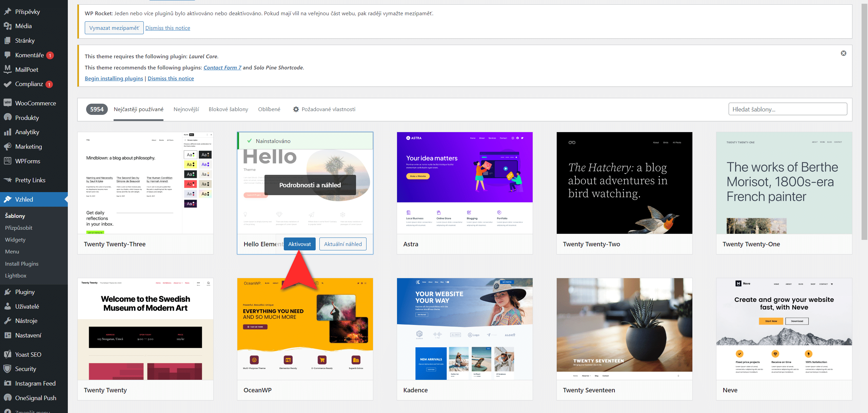Expand the Nastavení sidebar menu
This screenshot has width=868, height=413.
[28, 335]
